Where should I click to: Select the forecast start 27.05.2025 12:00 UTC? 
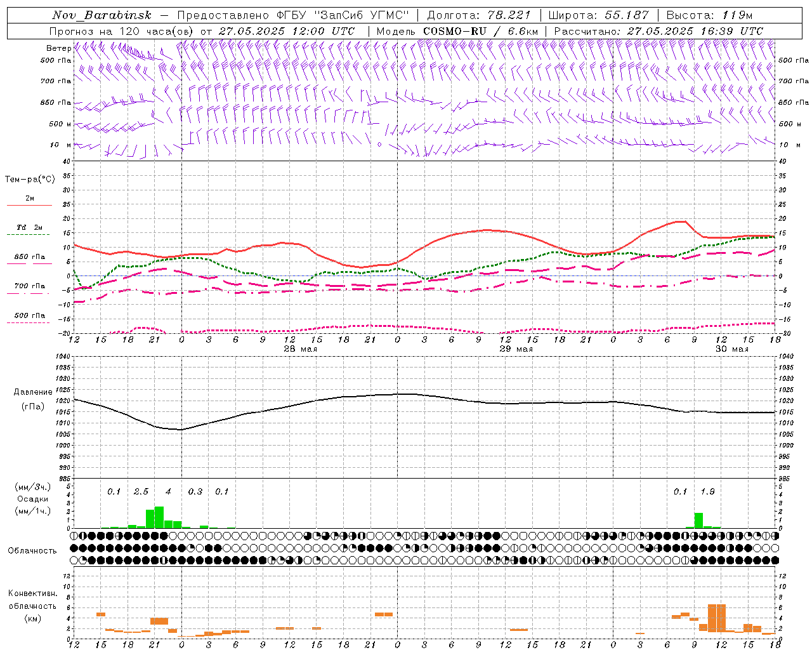tap(287, 31)
